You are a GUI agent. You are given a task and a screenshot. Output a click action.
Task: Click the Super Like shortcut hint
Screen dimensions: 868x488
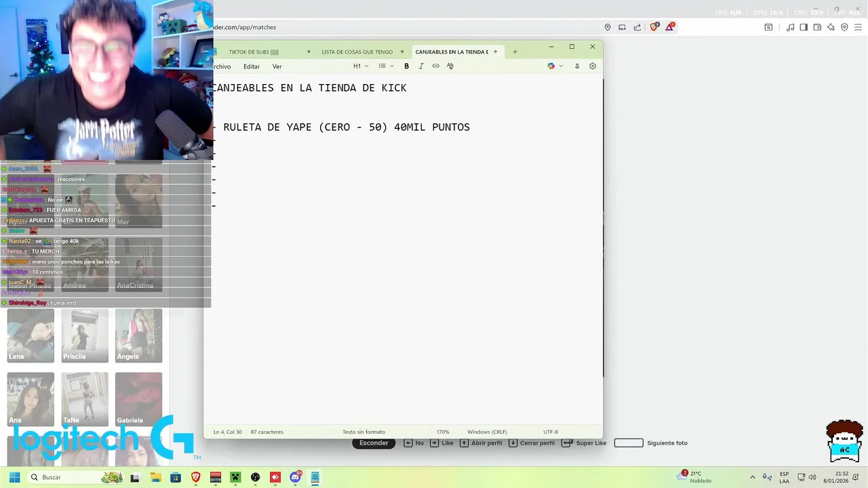click(584, 443)
